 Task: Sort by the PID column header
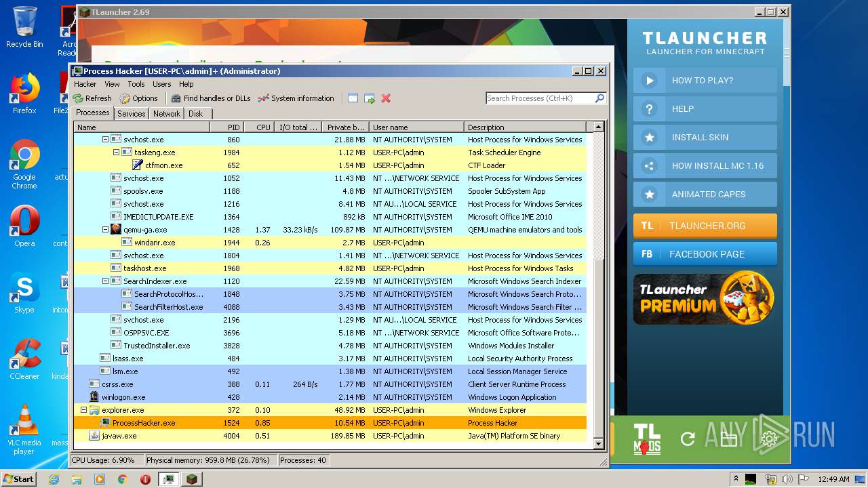[227, 127]
